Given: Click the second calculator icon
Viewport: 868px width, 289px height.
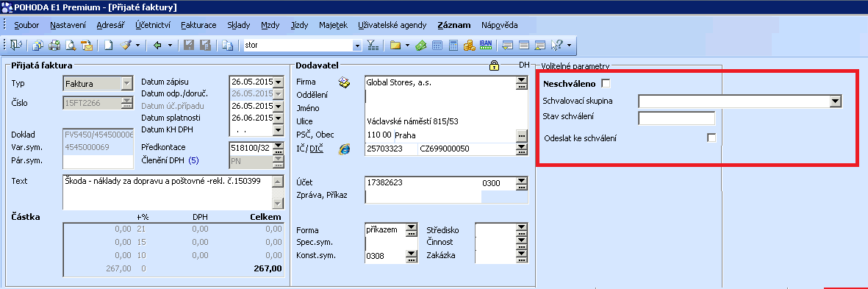Looking at the screenshot, I should pos(453,46).
